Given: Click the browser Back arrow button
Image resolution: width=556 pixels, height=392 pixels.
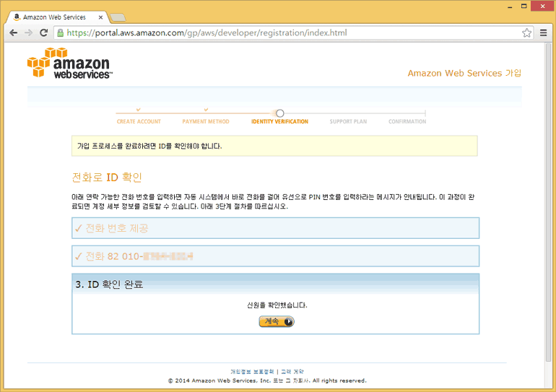Looking at the screenshot, I should [13, 32].
